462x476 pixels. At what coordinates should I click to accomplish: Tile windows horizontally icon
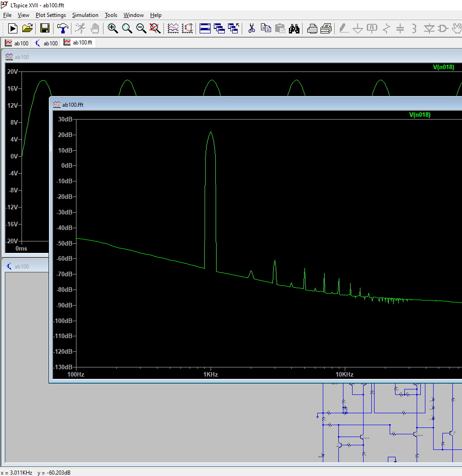(x=205, y=28)
